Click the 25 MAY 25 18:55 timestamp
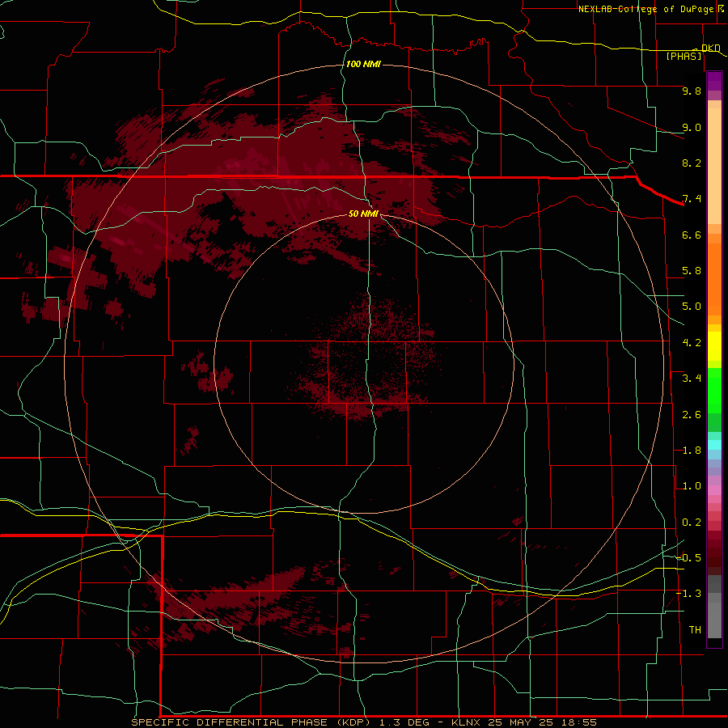The width and height of the screenshot is (728, 728). pyautogui.click(x=542, y=722)
